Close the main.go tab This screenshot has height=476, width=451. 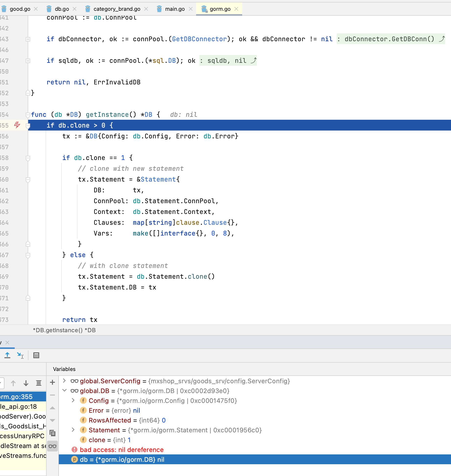191,9
